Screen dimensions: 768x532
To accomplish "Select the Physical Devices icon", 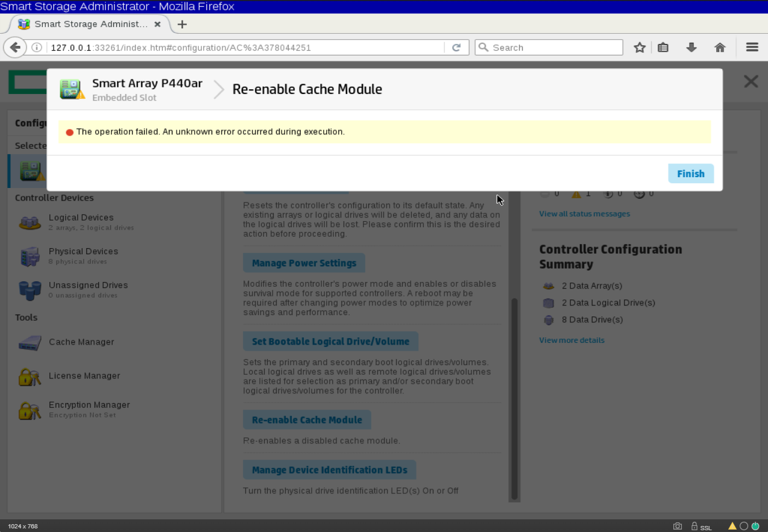I will pyautogui.click(x=30, y=257).
